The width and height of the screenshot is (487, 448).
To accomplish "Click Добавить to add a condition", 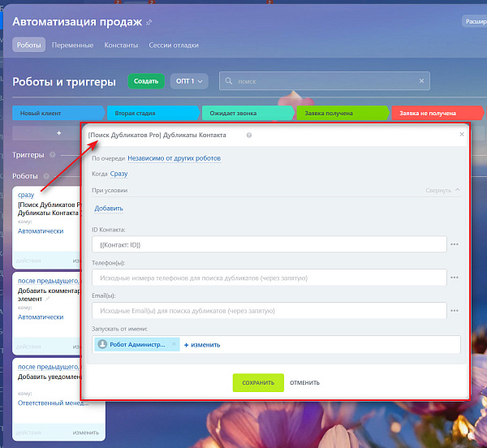I will (x=109, y=209).
